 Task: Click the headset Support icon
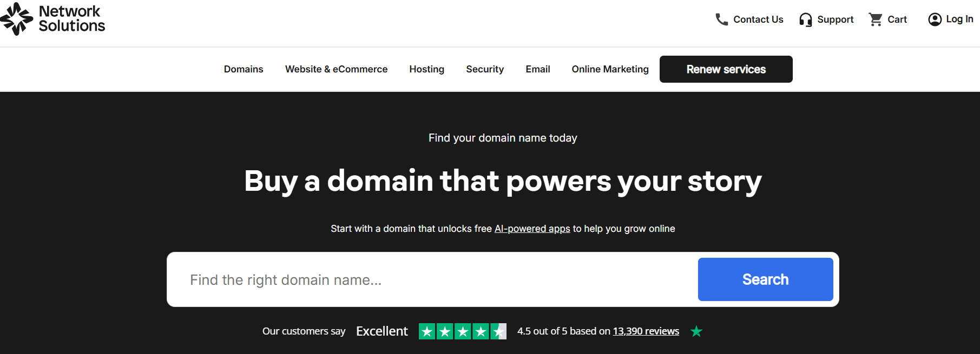(806, 19)
